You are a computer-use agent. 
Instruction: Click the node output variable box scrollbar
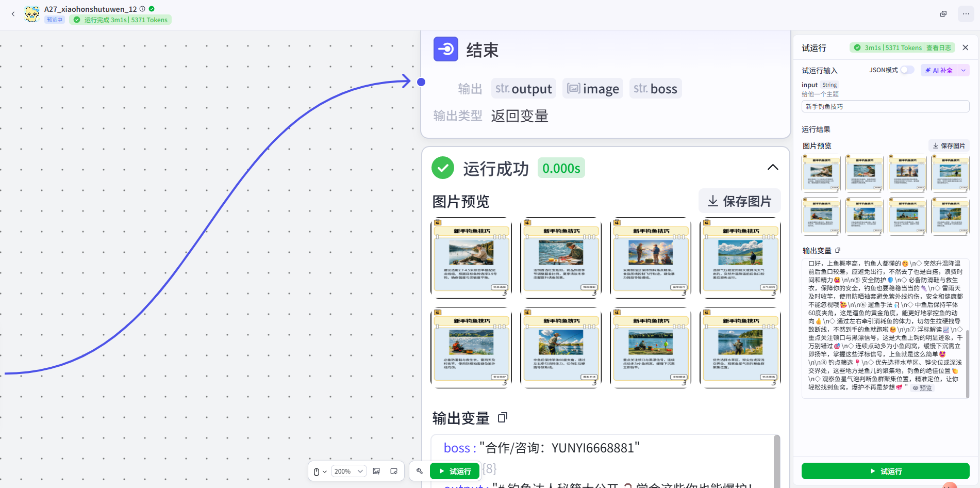point(776,461)
